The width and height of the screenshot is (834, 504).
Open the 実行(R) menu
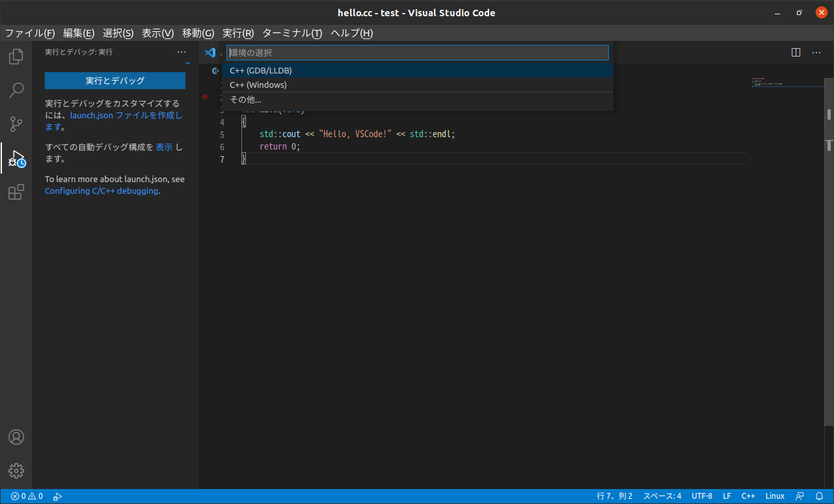pos(238,33)
